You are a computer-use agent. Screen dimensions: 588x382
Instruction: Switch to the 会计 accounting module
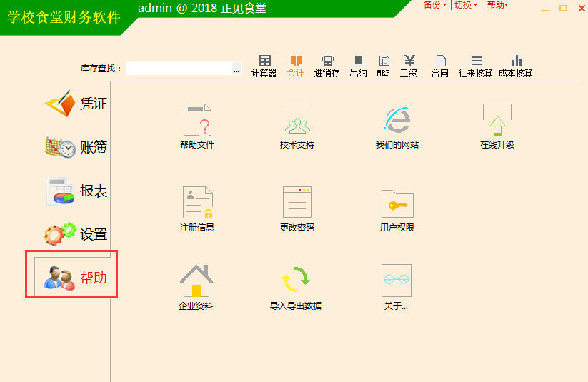coord(296,66)
